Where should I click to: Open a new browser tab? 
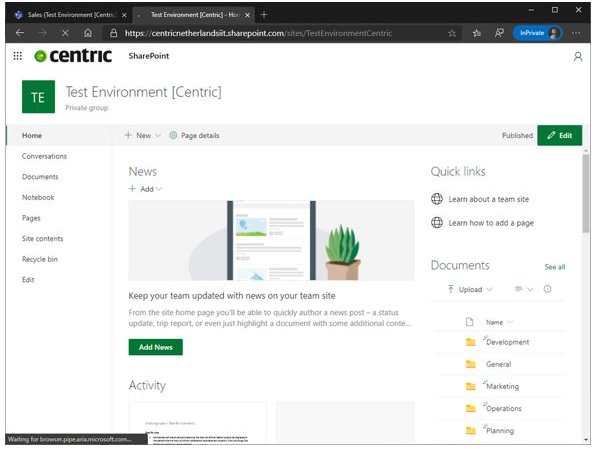click(x=264, y=15)
